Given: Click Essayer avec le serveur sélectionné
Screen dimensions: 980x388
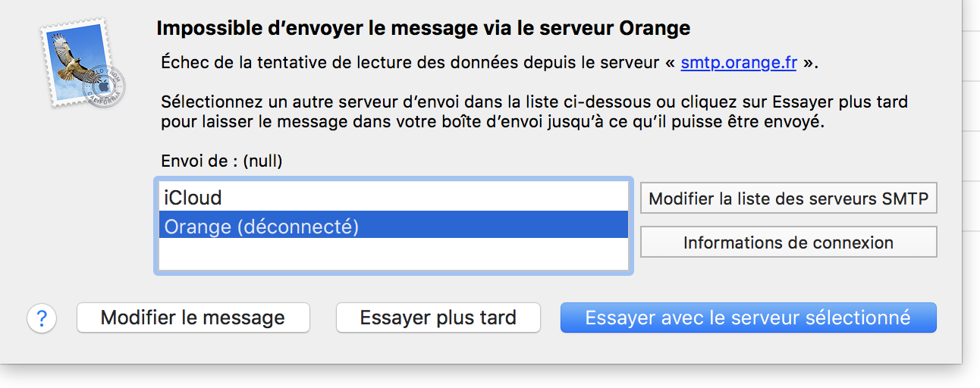Looking at the screenshot, I should tap(748, 318).
